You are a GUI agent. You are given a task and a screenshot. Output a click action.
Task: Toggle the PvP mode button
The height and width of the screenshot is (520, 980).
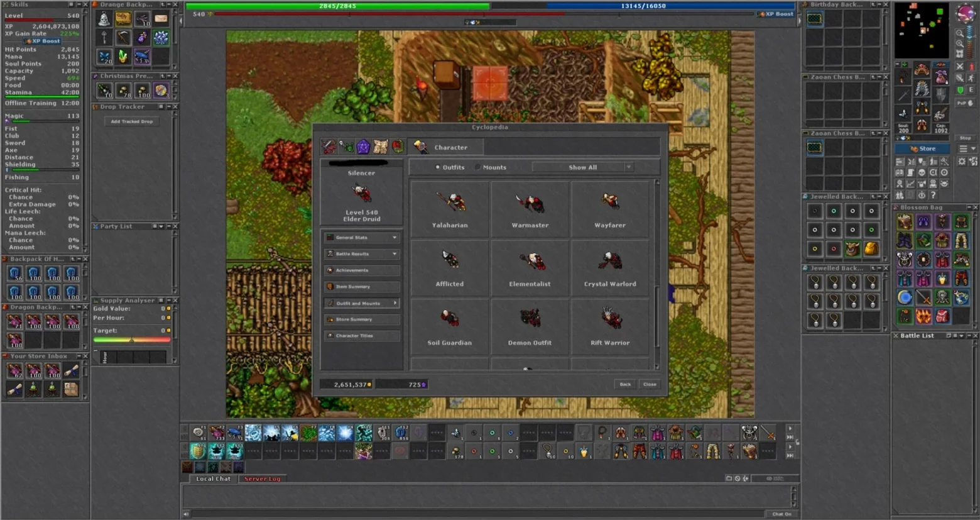tap(965, 102)
